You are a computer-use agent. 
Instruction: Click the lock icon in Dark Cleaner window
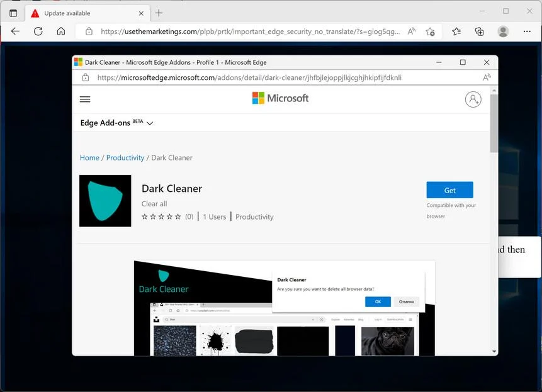pyautogui.click(x=86, y=77)
